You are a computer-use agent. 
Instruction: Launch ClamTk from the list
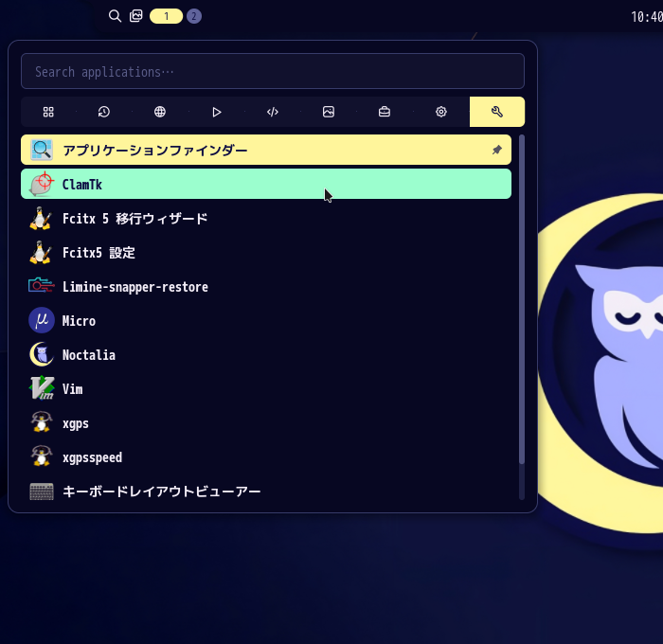click(266, 184)
